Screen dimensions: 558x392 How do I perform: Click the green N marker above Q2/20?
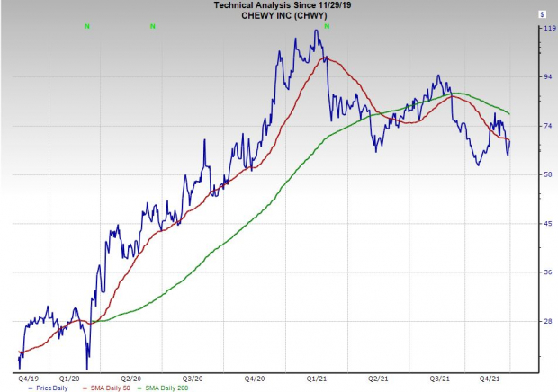(x=153, y=27)
